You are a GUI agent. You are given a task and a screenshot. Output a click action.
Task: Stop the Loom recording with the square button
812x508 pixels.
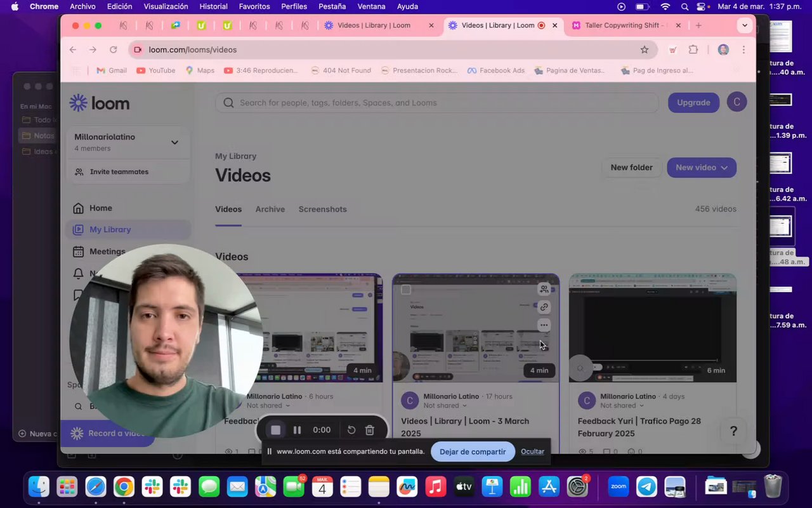point(275,430)
